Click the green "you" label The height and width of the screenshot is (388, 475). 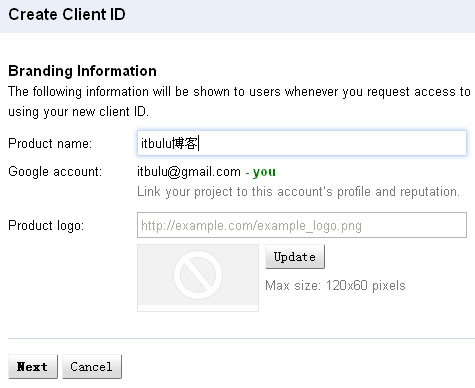click(x=264, y=172)
